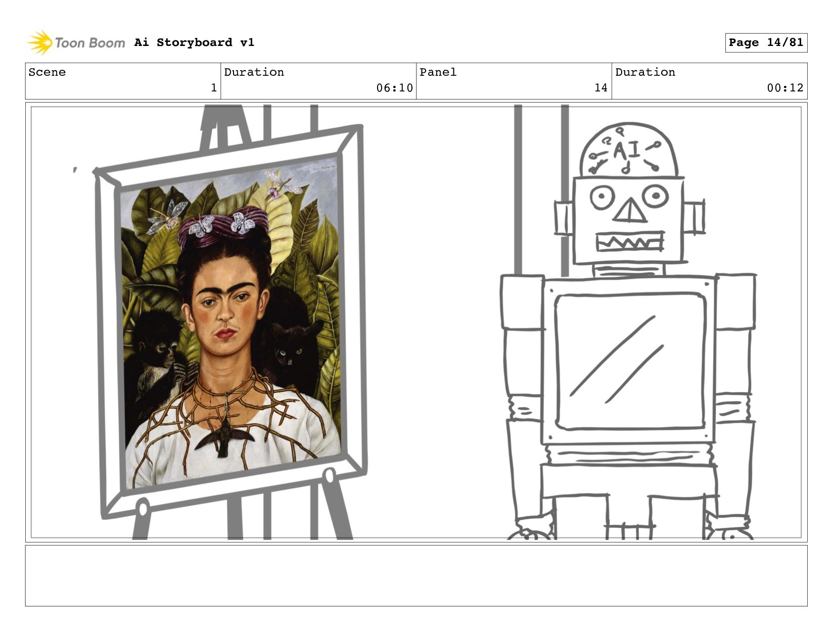
Task: Click the 'Scene' header label
Action: coord(47,72)
